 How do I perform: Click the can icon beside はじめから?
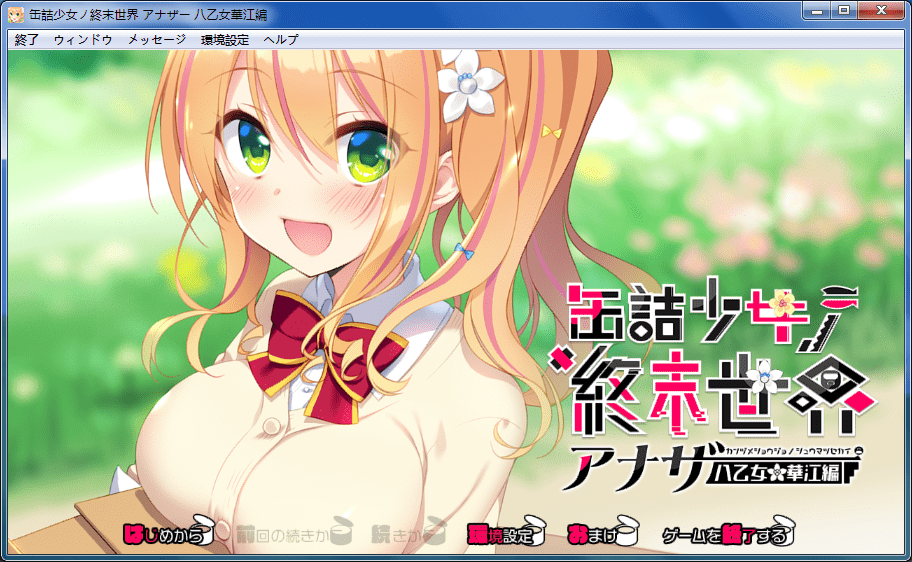(x=204, y=534)
